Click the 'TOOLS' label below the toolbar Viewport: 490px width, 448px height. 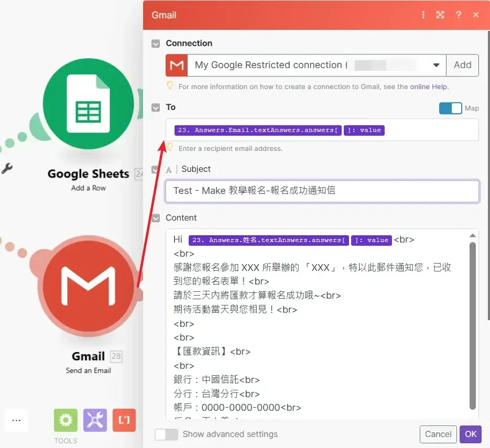[66, 441]
